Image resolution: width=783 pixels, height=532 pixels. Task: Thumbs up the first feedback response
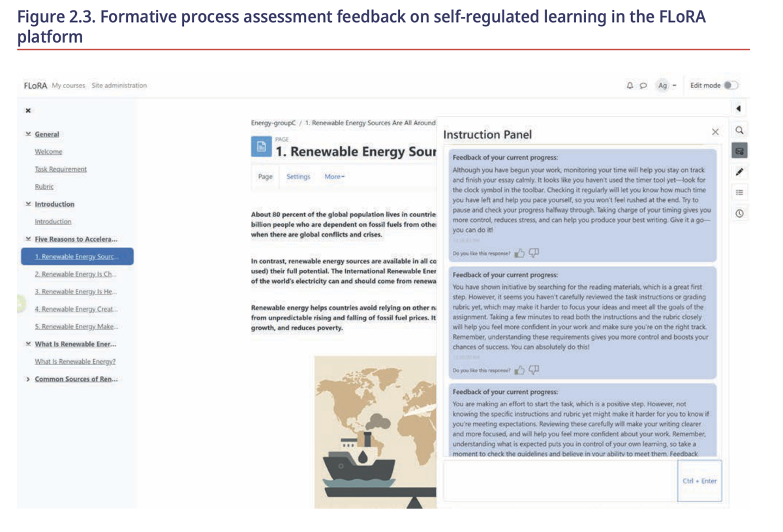click(x=520, y=253)
